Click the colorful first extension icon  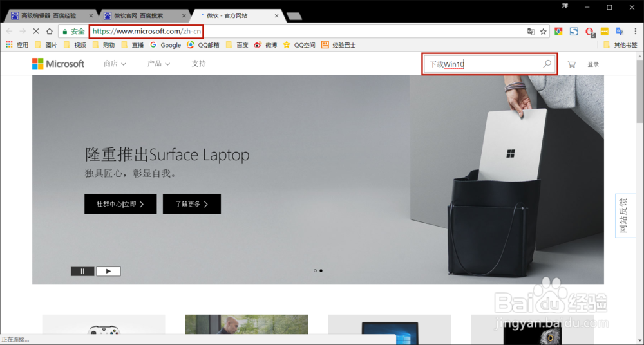click(558, 31)
